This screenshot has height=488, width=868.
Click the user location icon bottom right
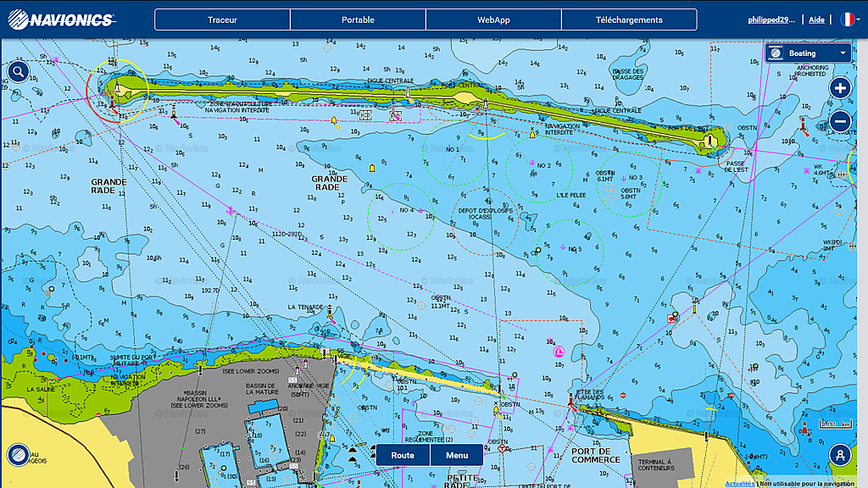(x=840, y=455)
